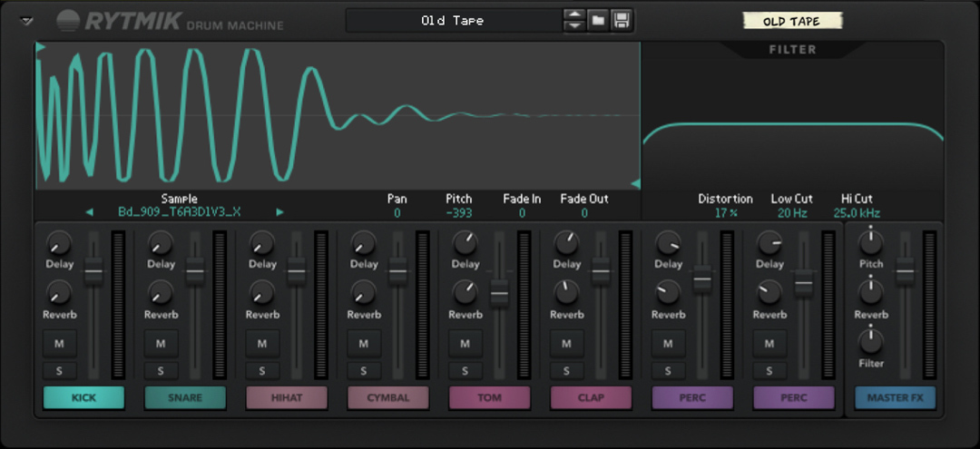Click the Master FX Filter knob

871,341
